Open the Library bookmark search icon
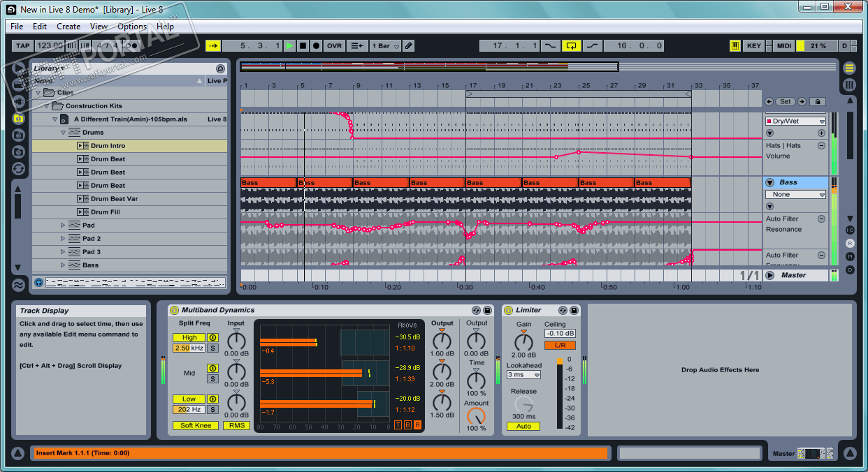 click(x=220, y=68)
